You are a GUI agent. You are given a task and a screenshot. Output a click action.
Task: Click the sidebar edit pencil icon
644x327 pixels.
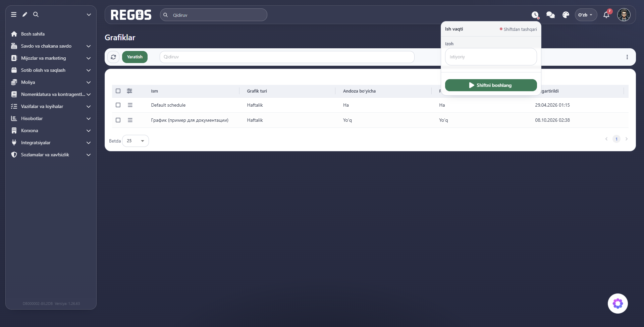(25, 14)
